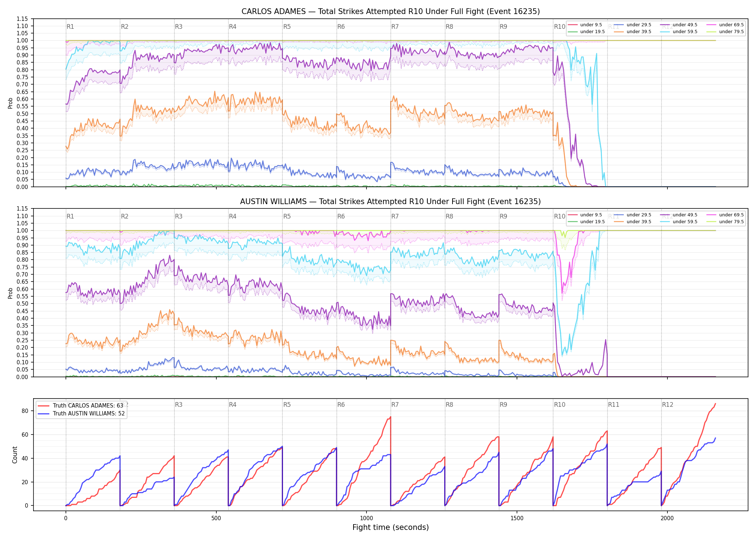Click the R5 round marker in the top chart
Image resolution: width=756 pixels, height=540 pixels.
(x=287, y=27)
